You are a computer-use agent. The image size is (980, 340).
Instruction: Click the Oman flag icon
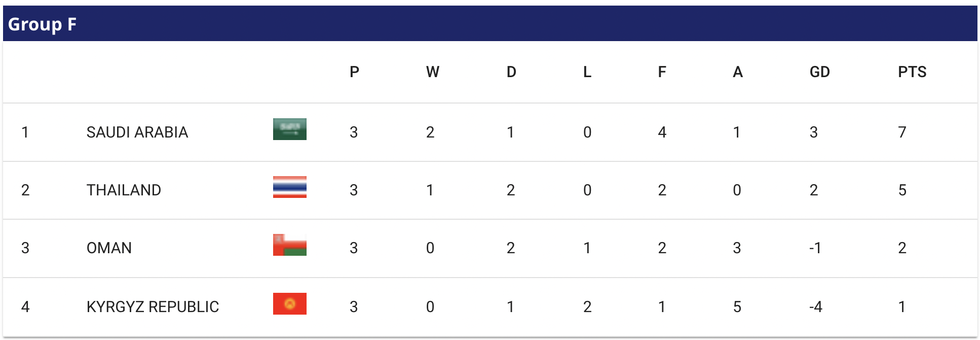290,245
